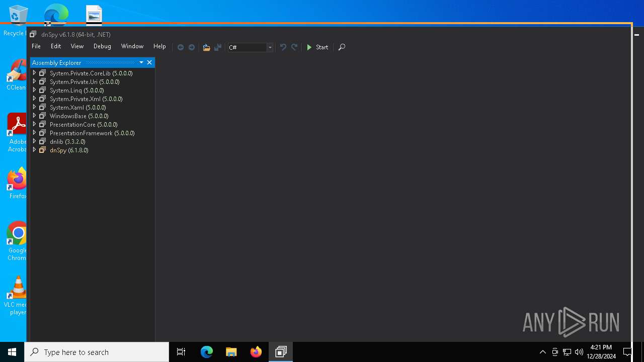The height and width of the screenshot is (362, 644).
Task: Select WindowsBase (5.0.0.0) entry
Action: 79,116
